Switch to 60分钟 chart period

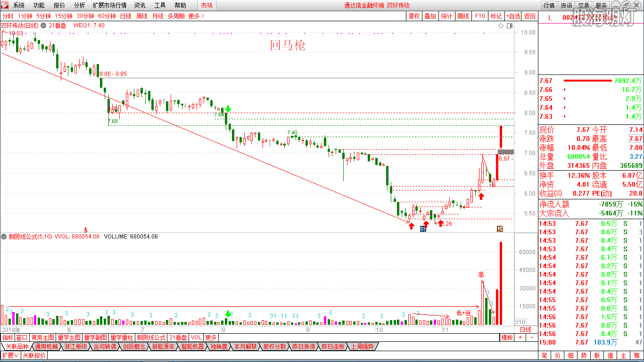(x=107, y=16)
